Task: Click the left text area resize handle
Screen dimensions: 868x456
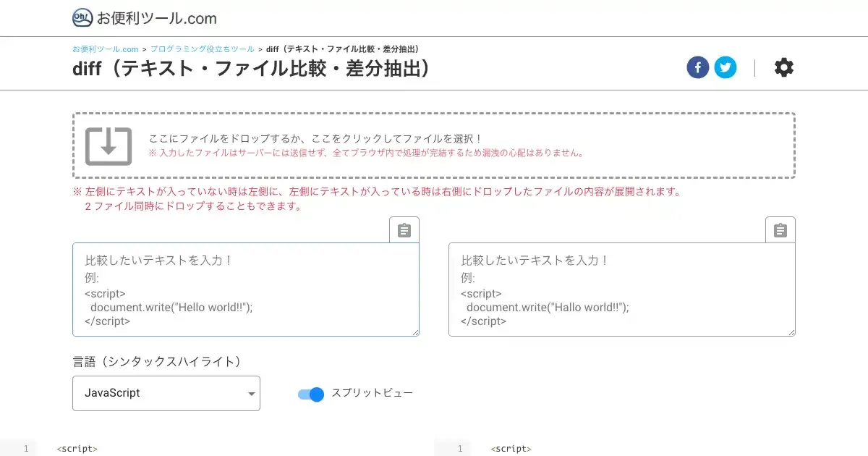Action: [x=415, y=332]
